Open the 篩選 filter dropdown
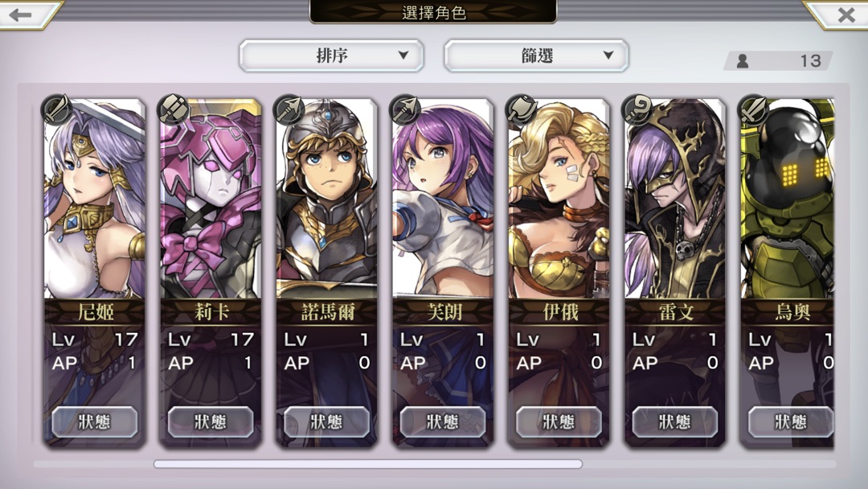The image size is (868, 489). click(536, 55)
